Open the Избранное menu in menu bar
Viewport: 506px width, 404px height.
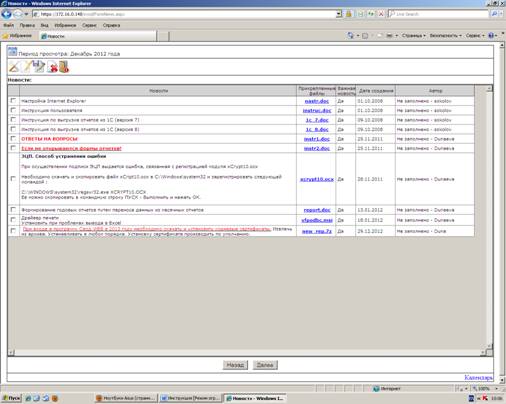[65, 25]
